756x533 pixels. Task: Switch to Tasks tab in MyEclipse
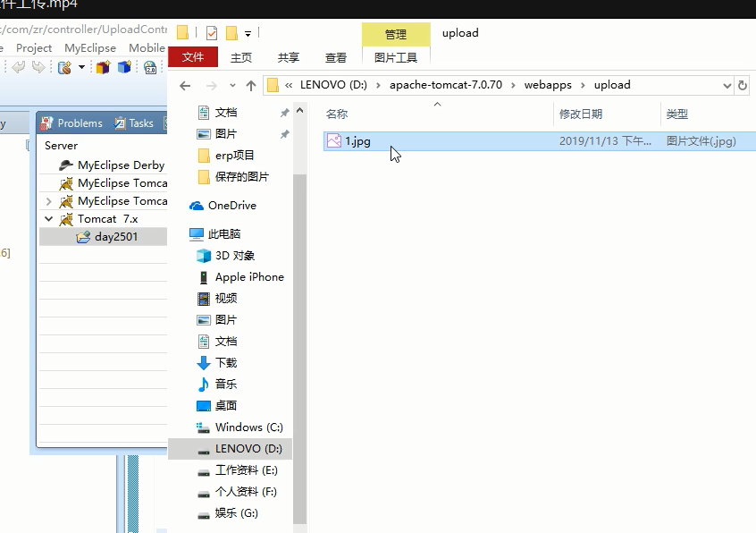click(x=134, y=123)
